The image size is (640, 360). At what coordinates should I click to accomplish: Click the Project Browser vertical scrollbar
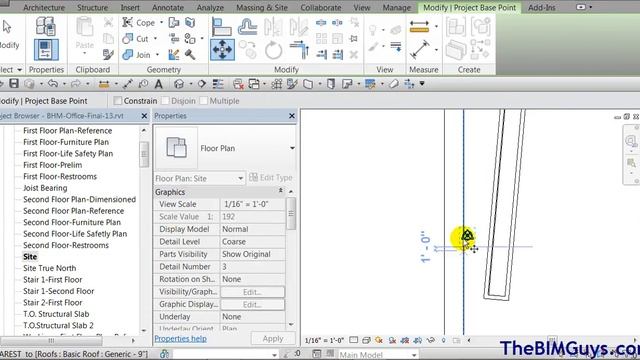(x=144, y=154)
